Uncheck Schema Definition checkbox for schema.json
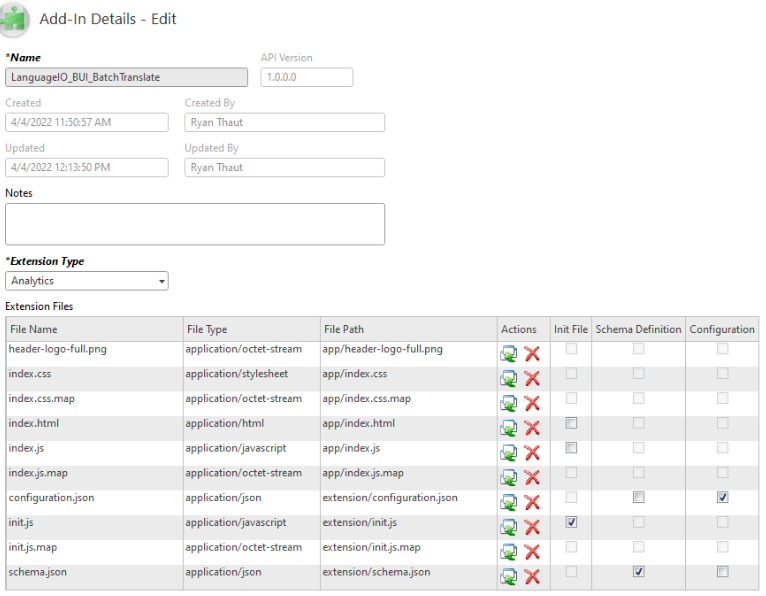766x596 pixels. coord(638,572)
